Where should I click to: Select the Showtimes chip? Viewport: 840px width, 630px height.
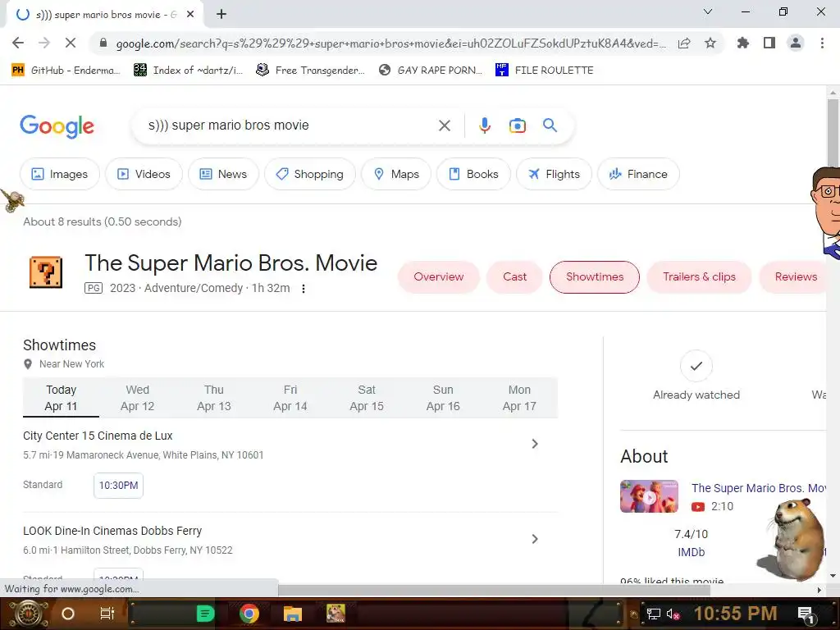pos(595,277)
